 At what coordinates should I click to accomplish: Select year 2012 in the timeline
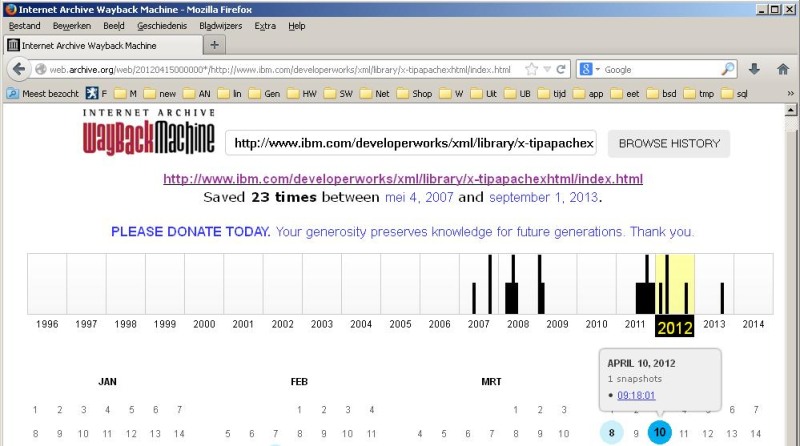pyautogui.click(x=674, y=327)
